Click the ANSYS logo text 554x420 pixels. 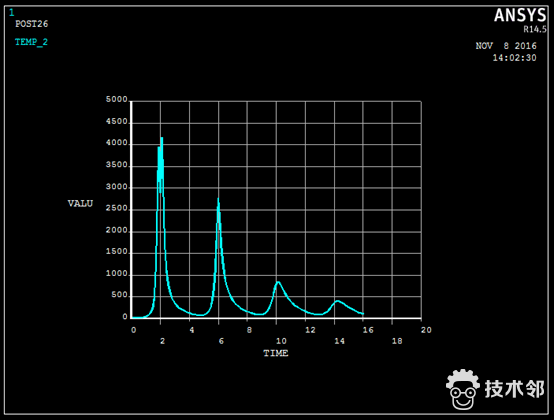(520, 16)
